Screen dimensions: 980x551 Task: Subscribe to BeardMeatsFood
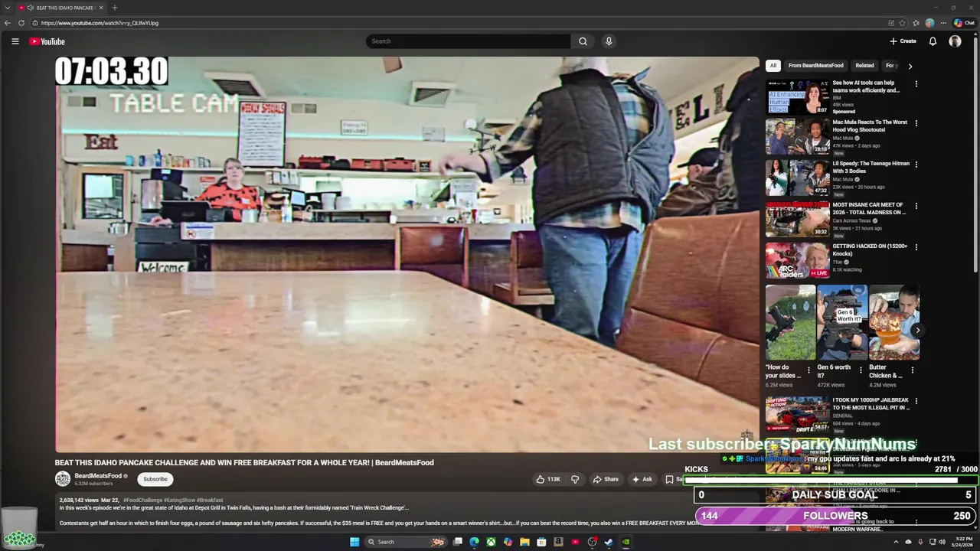point(155,479)
